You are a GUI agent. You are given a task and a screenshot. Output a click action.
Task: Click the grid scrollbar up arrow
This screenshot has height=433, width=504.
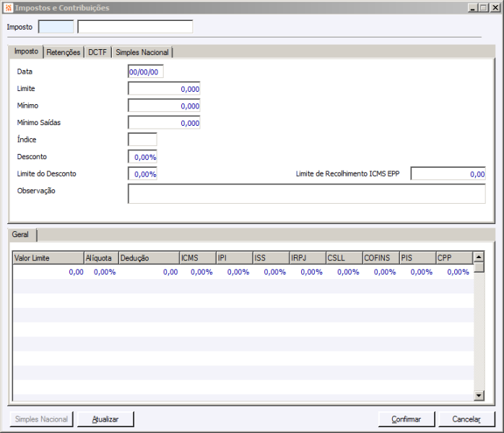pyautogui.click(x=479, y=257)
